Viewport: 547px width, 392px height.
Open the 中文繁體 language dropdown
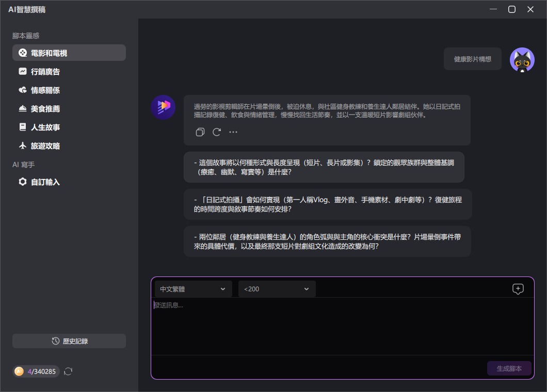pyautogui.click(x=193, y=289)
